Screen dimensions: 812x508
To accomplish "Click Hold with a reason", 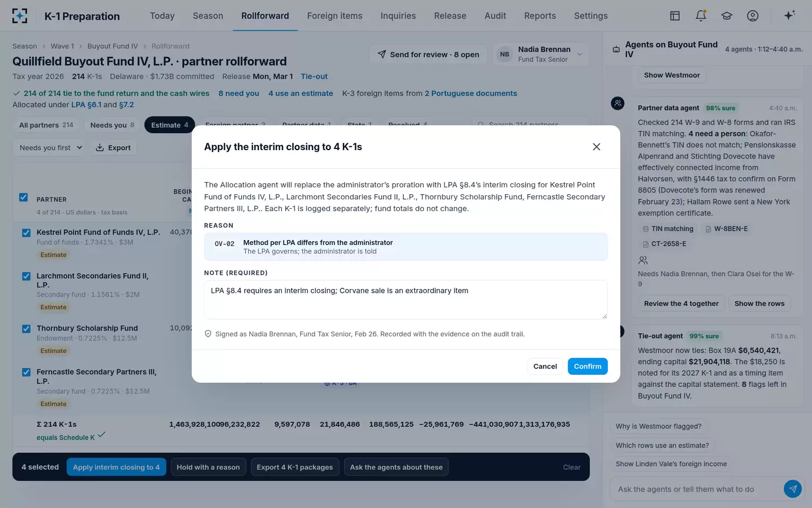I will pyautogui.click(x=208, y=467).
